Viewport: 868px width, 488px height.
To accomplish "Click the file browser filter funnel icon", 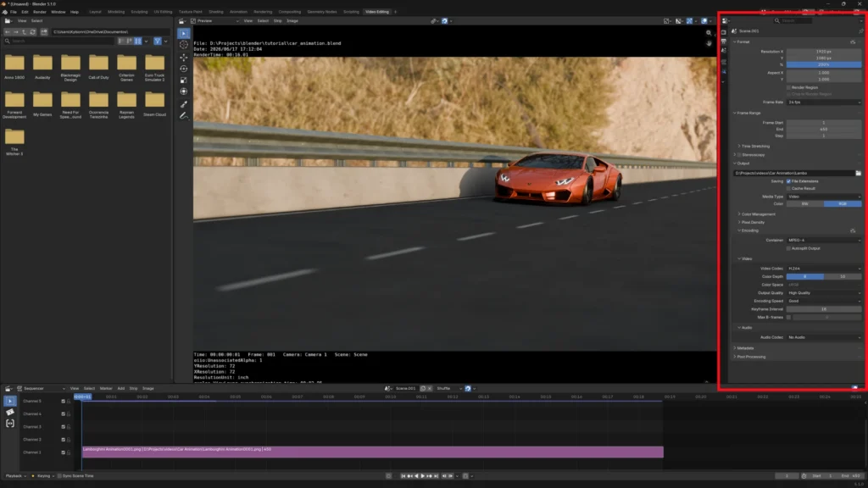I will point(157,41).
